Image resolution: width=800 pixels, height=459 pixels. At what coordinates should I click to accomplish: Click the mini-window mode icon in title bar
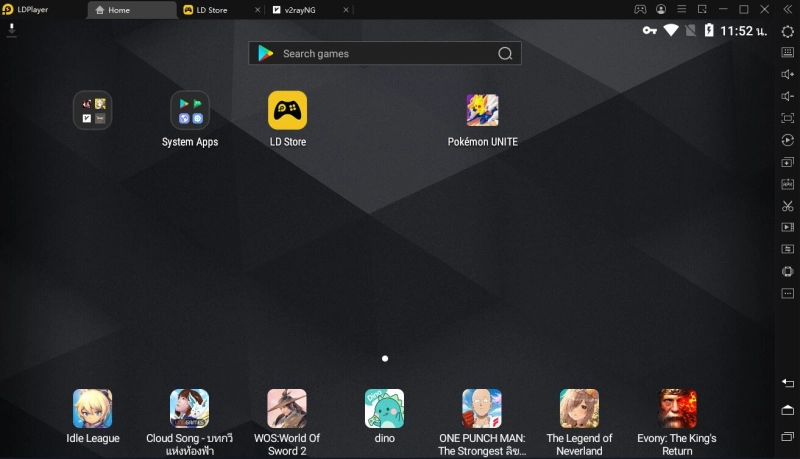coord(702,9)
